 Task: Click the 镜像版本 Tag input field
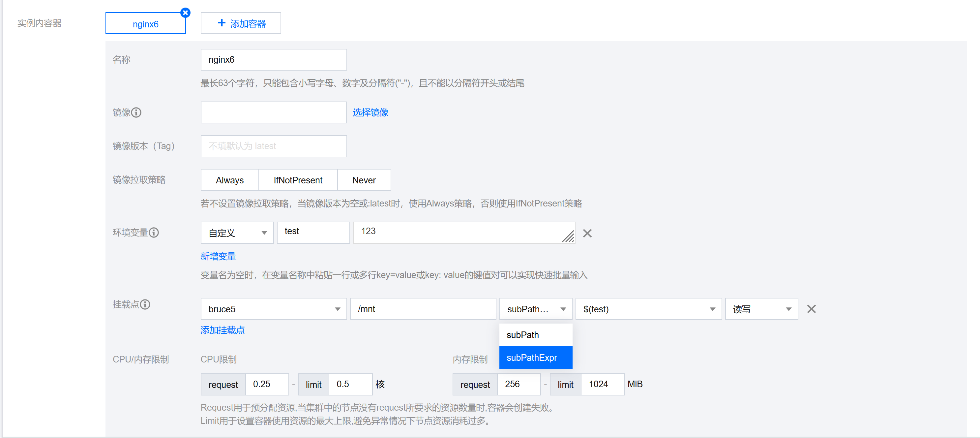[x=274, y=146]
